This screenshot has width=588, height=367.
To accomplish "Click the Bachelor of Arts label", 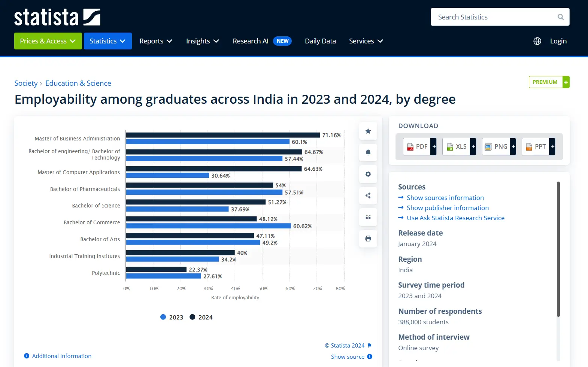I will pyautogui.click(x=100, y=239).
